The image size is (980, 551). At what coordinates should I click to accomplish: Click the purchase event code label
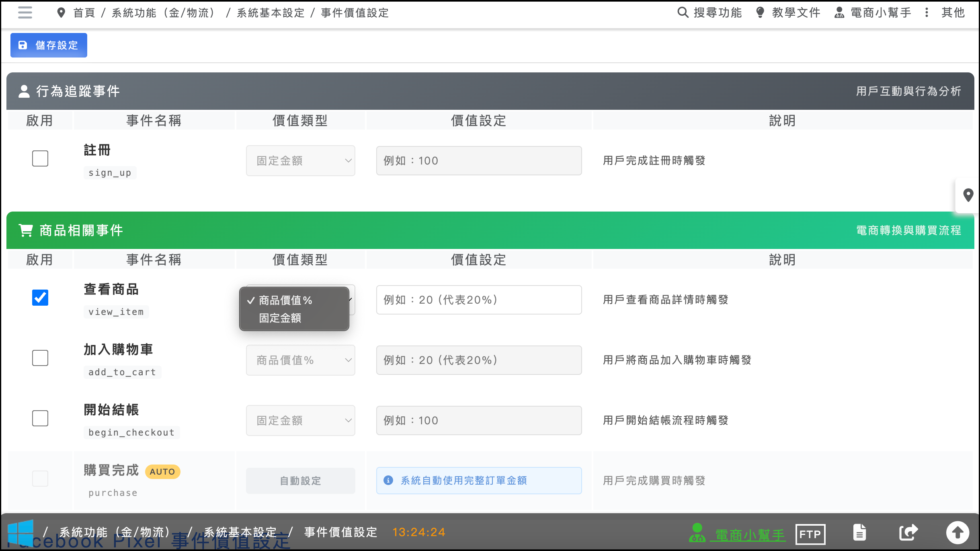point(113,493)
